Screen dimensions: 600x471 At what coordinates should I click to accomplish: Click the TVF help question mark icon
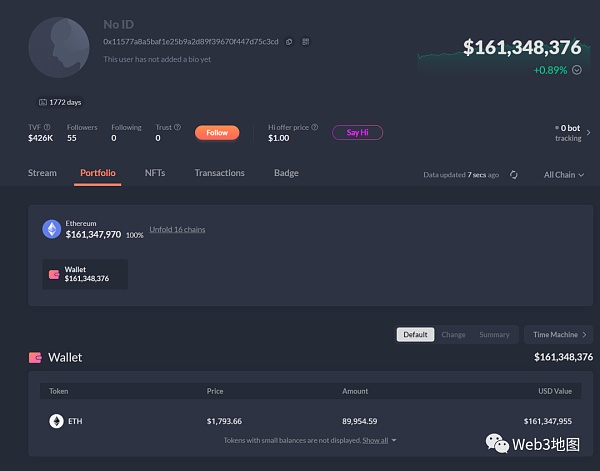pyautogui.click(x=48, y=128)
